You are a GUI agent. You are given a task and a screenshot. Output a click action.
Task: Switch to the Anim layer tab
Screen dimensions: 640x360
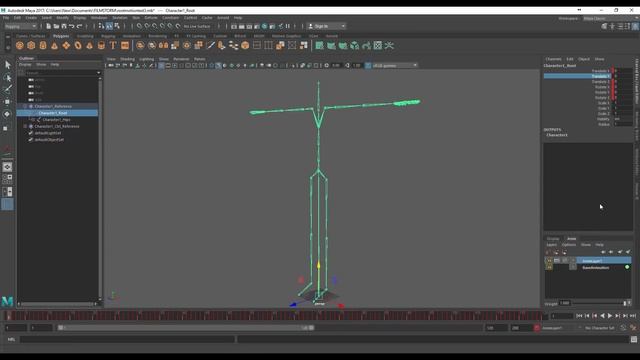(x=571, y=238)
